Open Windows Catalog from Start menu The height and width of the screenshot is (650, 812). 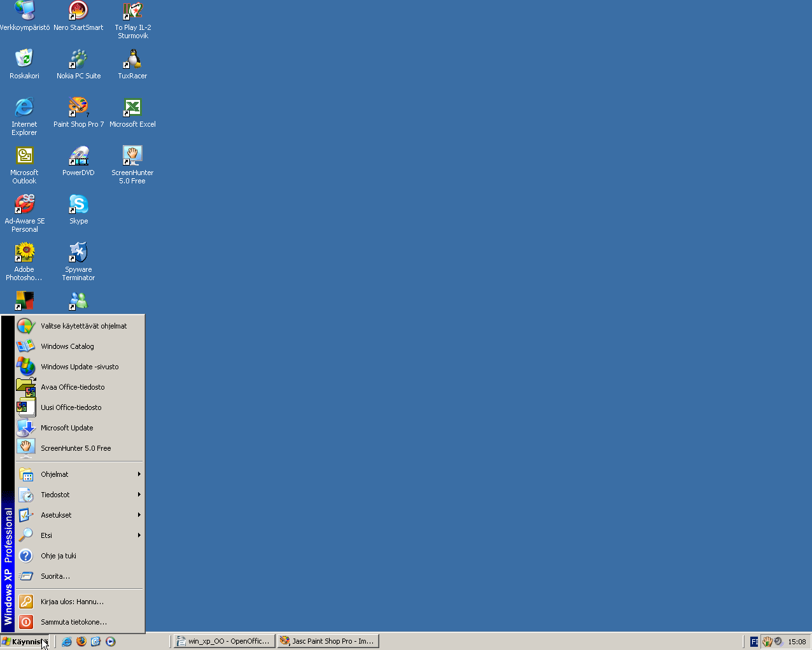click(80, 346)
